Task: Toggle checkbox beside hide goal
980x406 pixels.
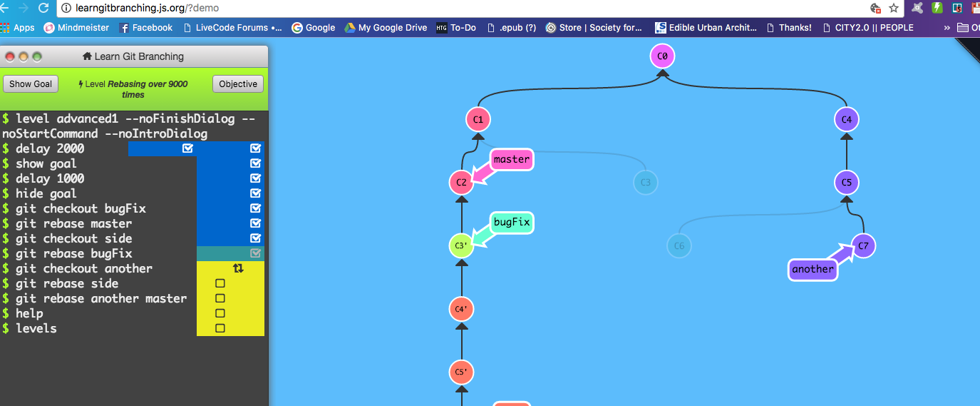Action: click(256, 193)
